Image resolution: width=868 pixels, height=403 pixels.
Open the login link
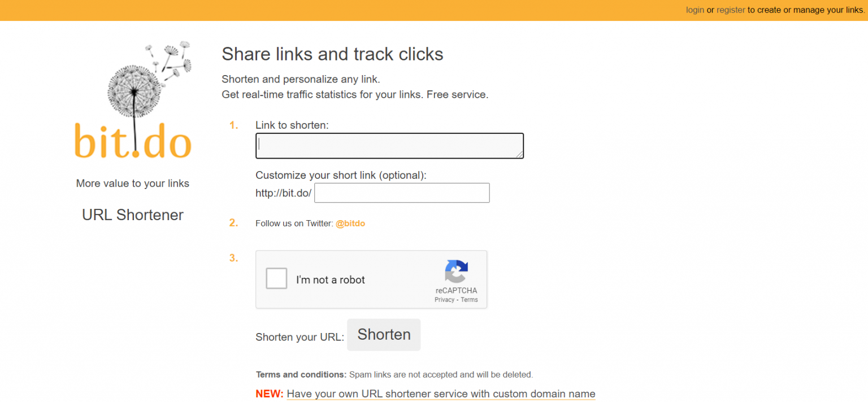[x=695, y=10]
